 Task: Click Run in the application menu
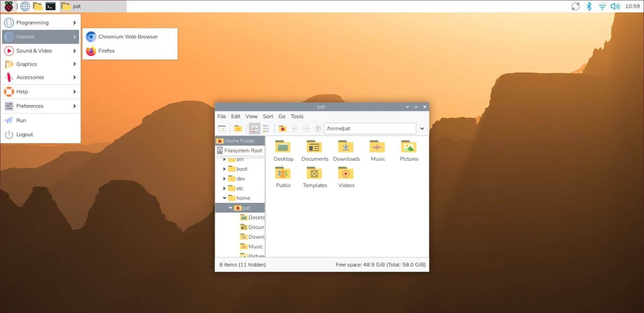pos(22,120)
